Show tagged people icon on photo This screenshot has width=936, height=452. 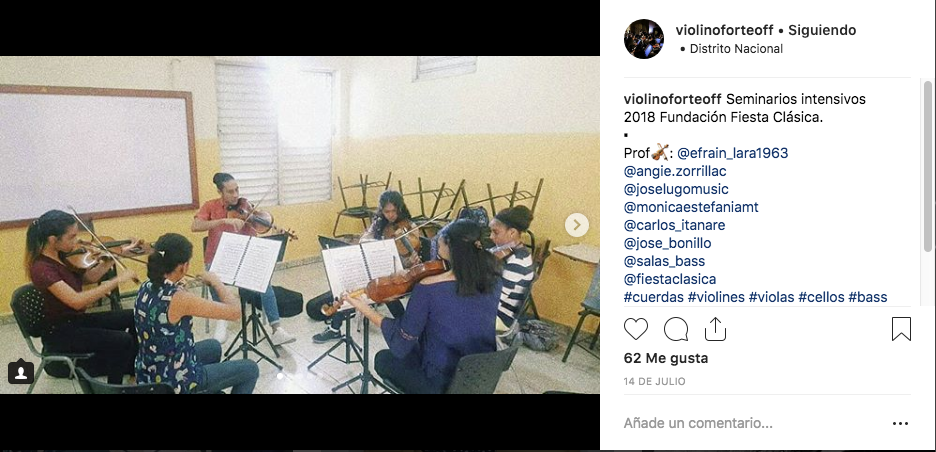coord(21,372)
